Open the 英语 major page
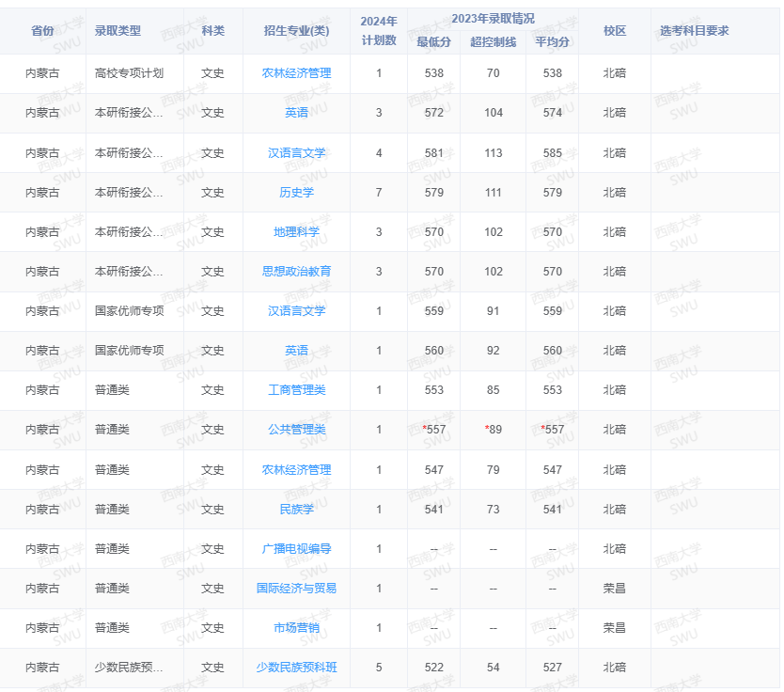Viewport: 784px width, 692px height. tap(295, 113)
